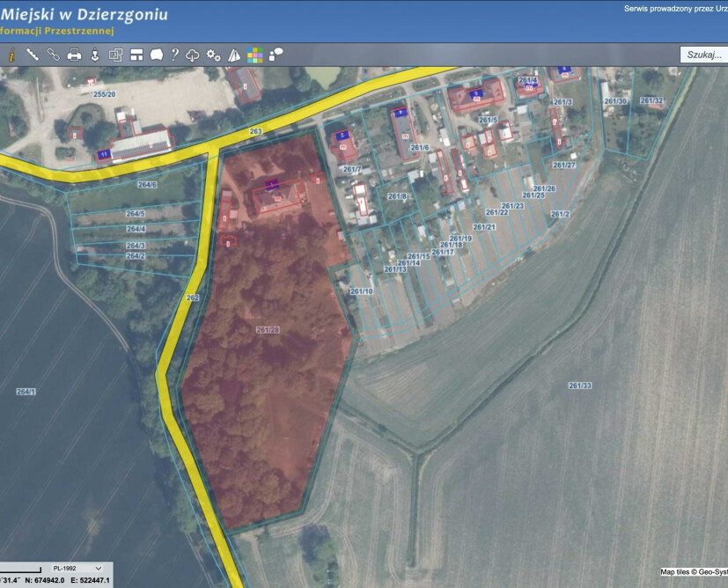Click the triangular mirror-shaped toolbar icon
728x588 pixels.
[x=234, y=55]
